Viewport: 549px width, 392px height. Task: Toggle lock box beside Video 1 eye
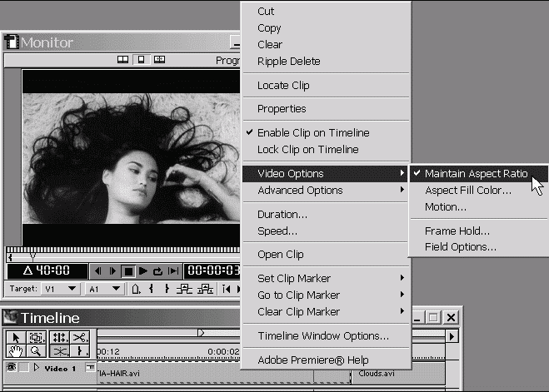pyautogui.click(x=24, y=367)
